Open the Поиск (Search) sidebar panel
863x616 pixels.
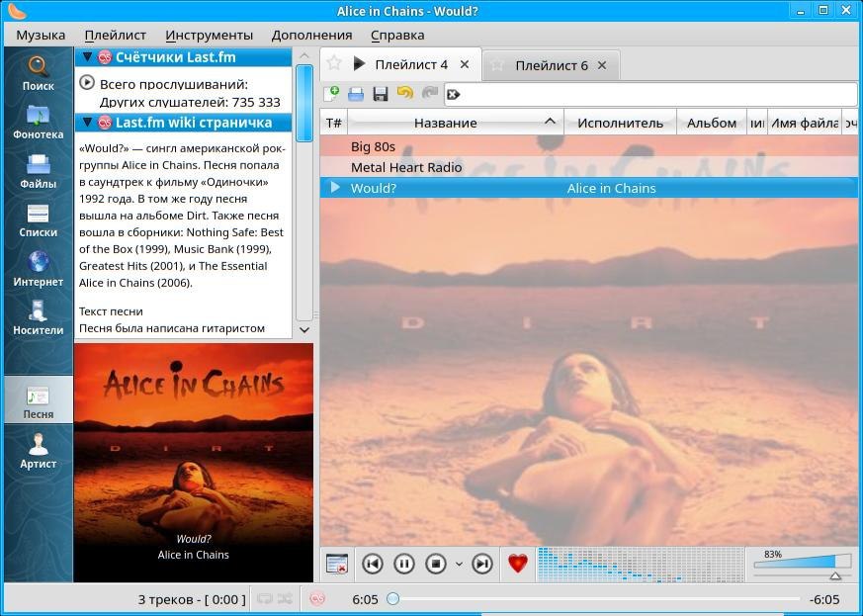[38, 73]
